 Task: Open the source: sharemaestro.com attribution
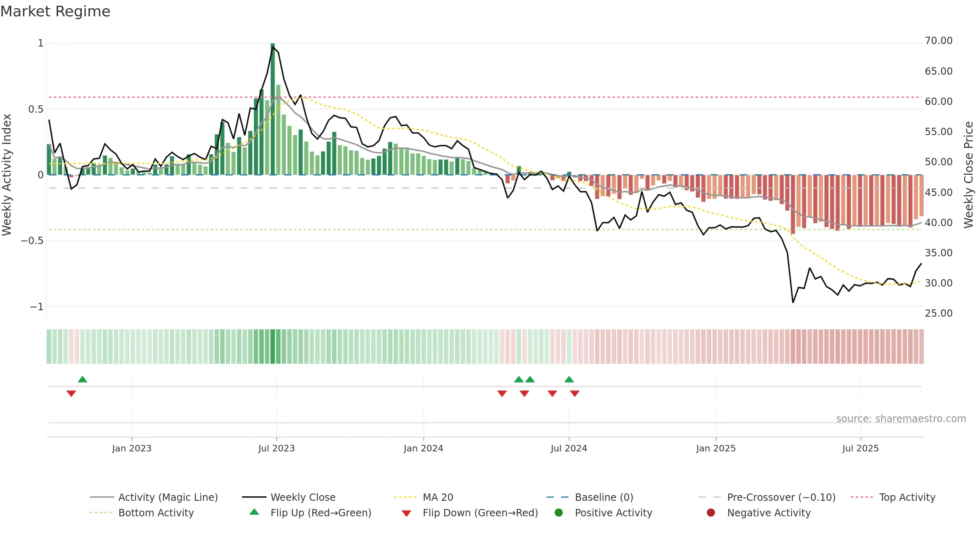pos(901,418)
